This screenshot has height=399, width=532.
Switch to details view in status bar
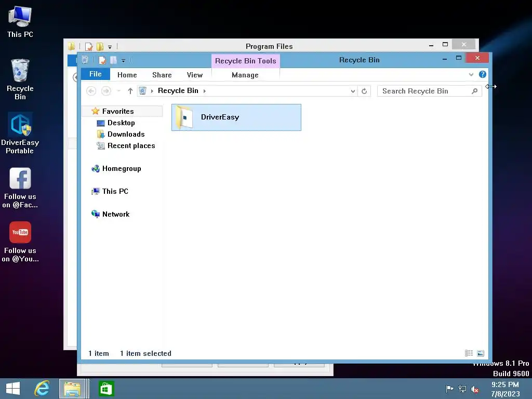(x=469, y=353)
